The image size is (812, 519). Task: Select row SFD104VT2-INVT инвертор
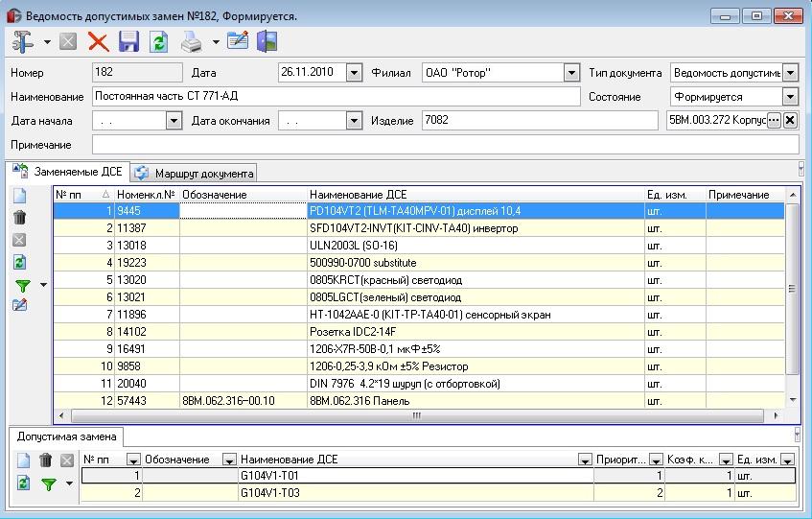[x=419, y=228]
